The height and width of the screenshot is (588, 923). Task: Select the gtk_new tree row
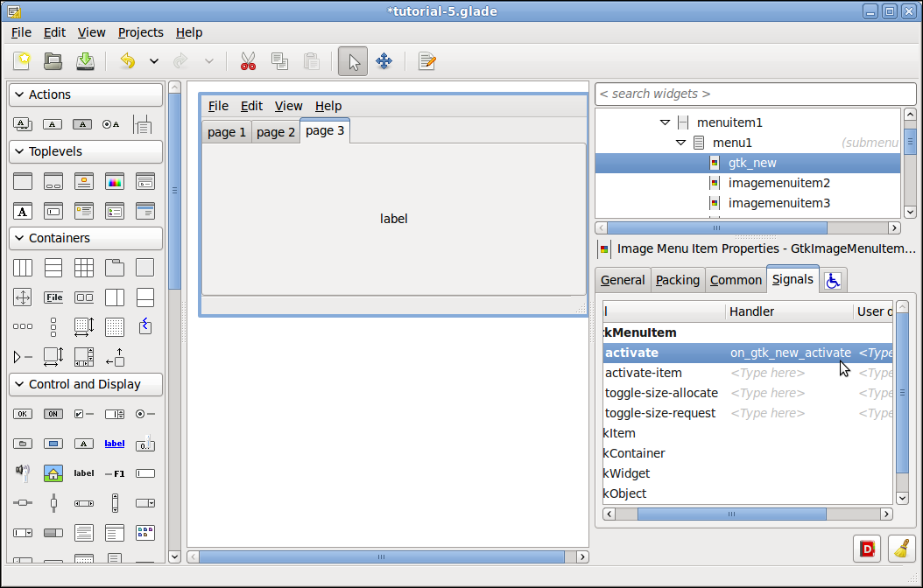tap(748, 163)
